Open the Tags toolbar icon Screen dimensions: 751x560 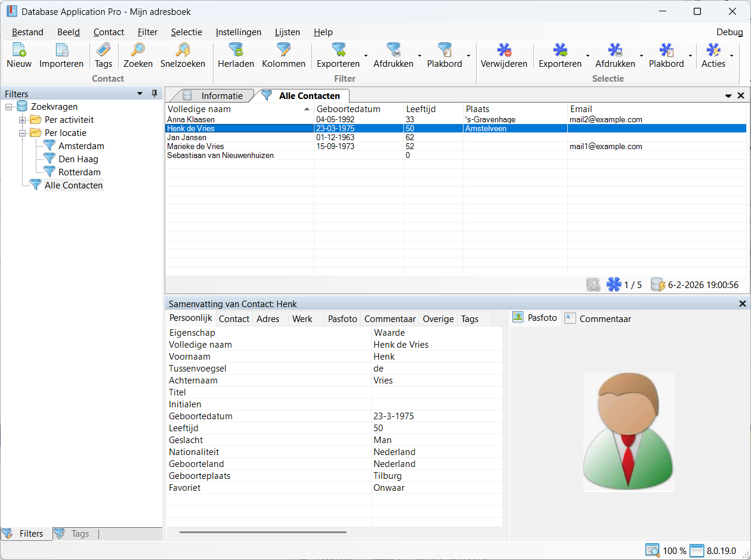pyautogui.click(x=103, y=50)
